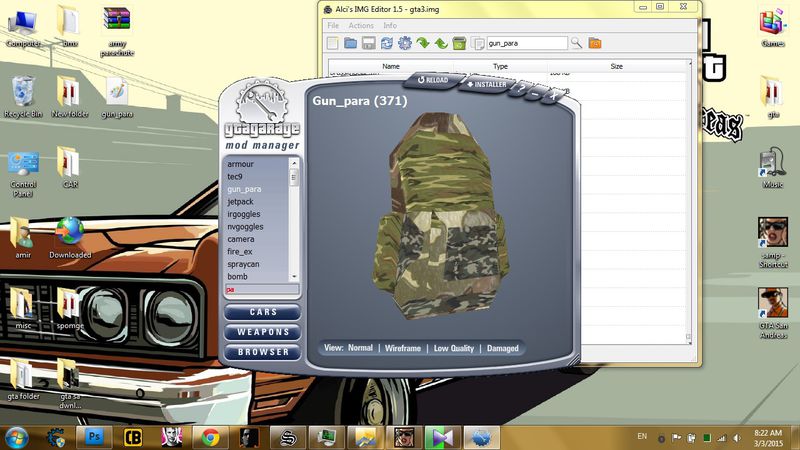The height and width of the screenshot is (450, 800).
Task: Click the blue gear icon in IMG Editor
Action: 405,43
